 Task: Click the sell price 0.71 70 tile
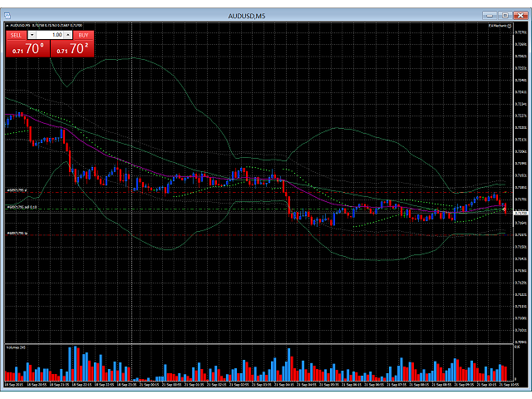pos(27,48)
